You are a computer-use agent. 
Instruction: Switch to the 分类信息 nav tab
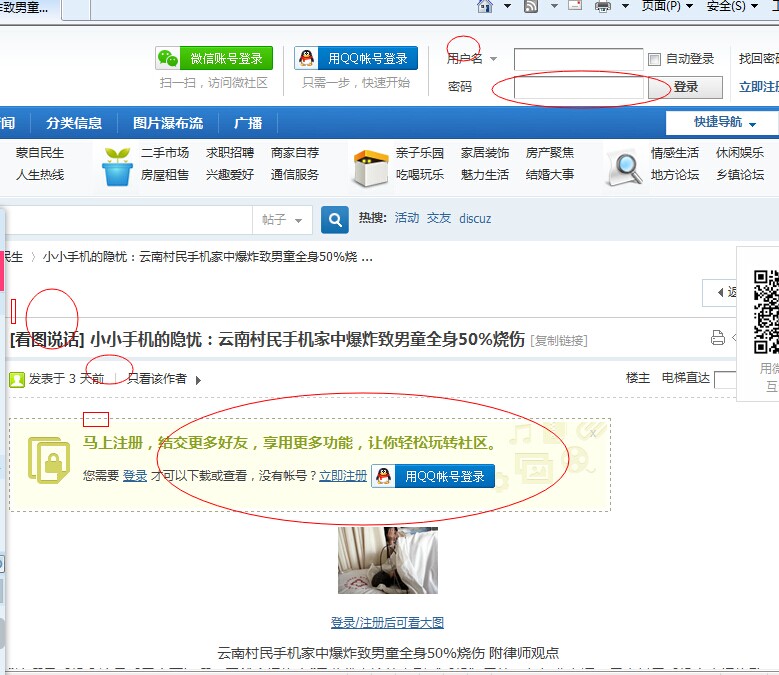(x=74, y=123)
